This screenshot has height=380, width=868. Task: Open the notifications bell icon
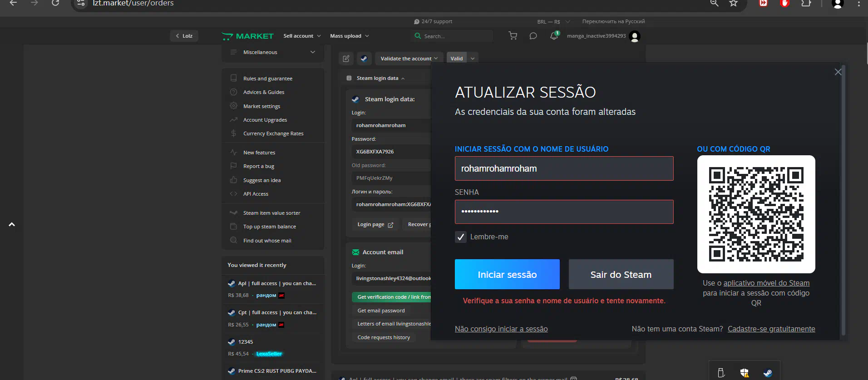[x=554, y=36]
